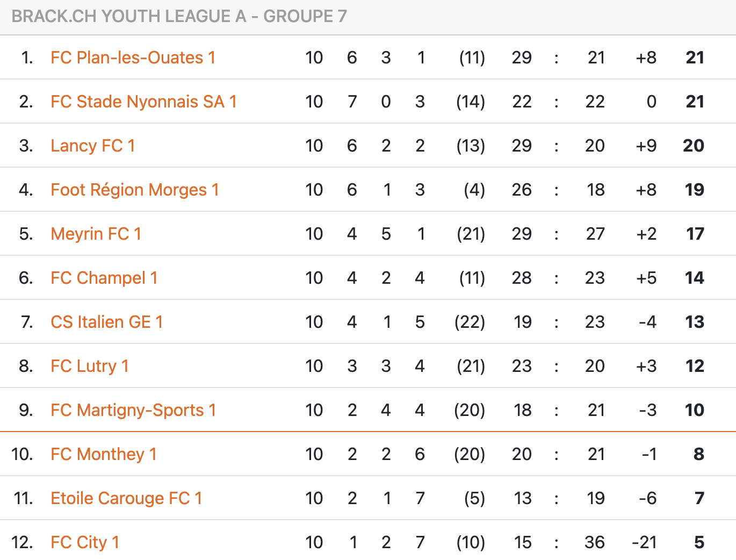Click the 21 points total for FC Plan-les-Ouates

(695, 58)
